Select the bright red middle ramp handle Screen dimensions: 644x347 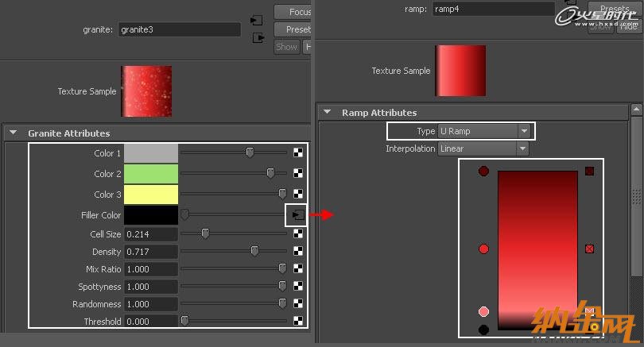point(483,249)
